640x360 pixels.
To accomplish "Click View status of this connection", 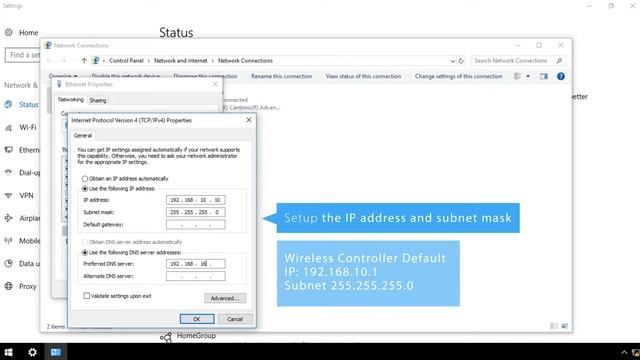I will [x=363, y=76].
